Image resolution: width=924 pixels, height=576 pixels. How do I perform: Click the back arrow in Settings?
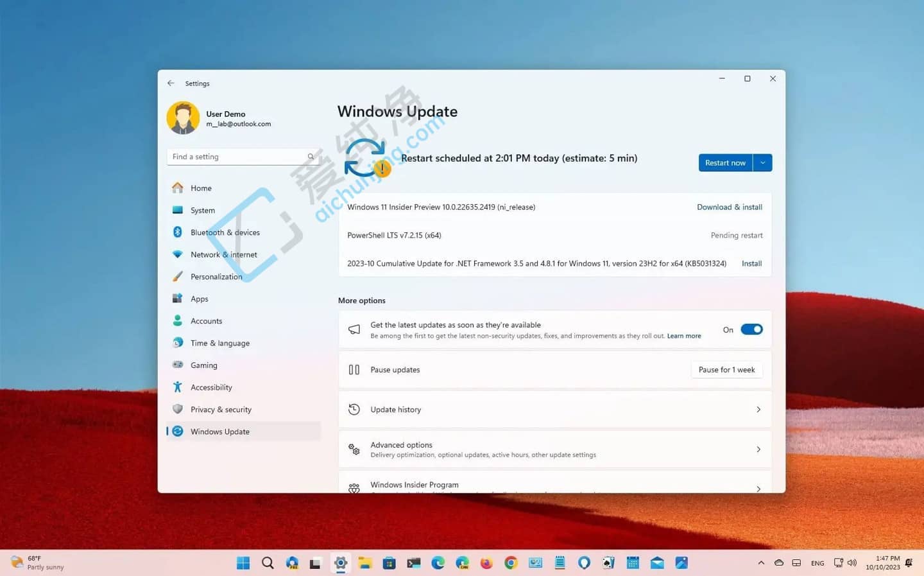(171, 83)
